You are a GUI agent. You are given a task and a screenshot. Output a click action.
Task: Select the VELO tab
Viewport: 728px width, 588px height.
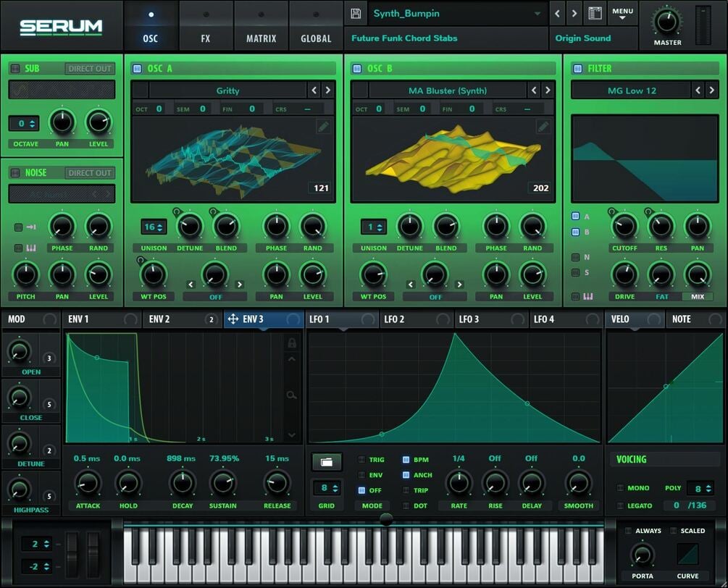coord(634,319)
